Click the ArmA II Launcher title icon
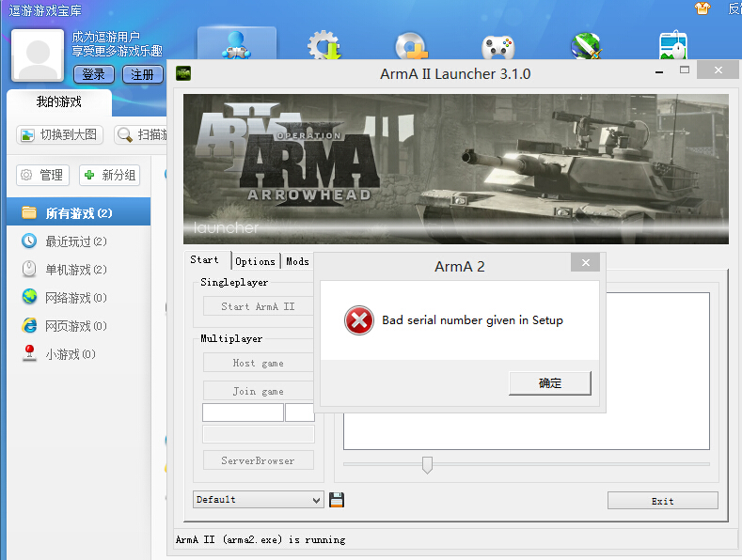The height and width of the screenshot is (560, 742). click(x=183, y=73)
